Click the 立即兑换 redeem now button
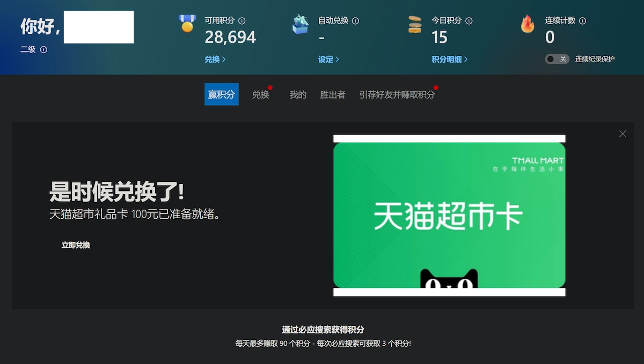Screen dimensions: 644x364 tap(76, 245)
